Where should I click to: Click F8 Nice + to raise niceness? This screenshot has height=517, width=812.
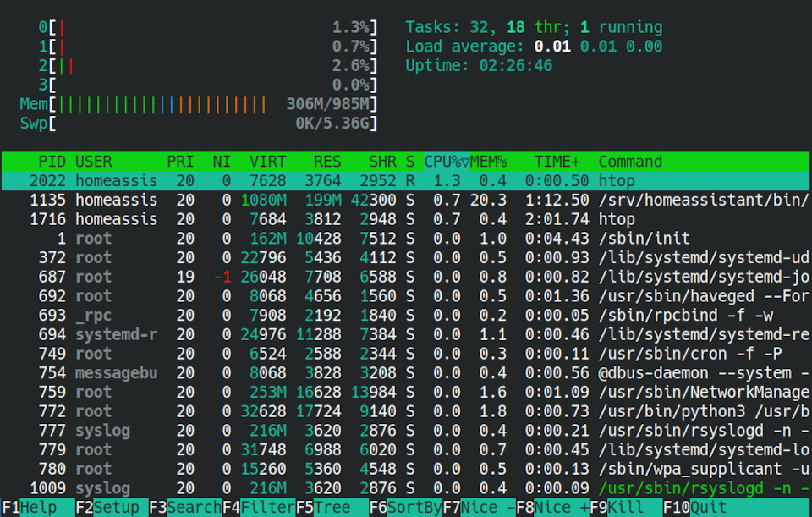pyautogui.click(x=553, y=507)
